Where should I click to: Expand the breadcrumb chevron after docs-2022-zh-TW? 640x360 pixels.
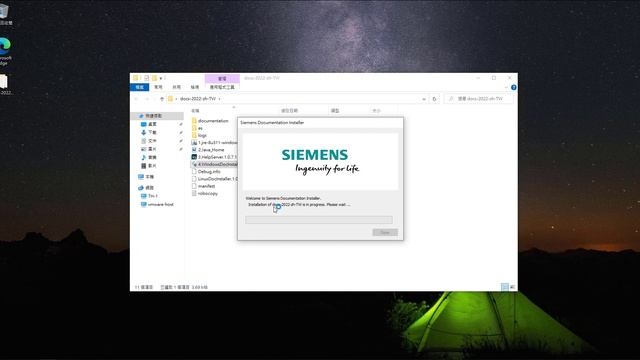pyautogui.click(x=219, y=99)
